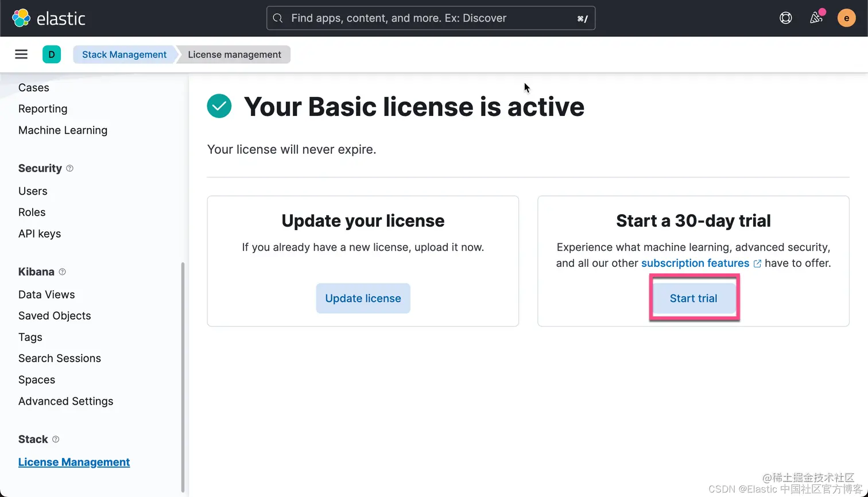Open Search Sessions under Kibana

coord(60,358)
